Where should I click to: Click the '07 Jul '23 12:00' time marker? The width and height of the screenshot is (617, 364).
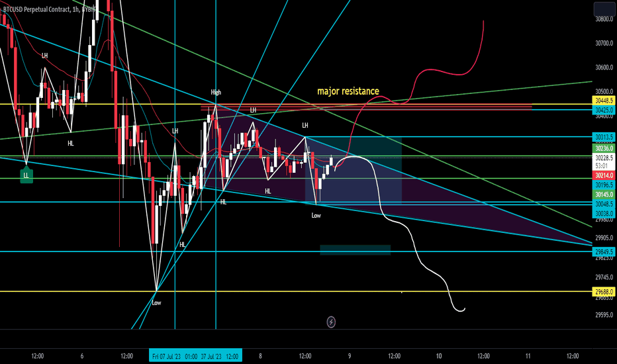point(220,356)
